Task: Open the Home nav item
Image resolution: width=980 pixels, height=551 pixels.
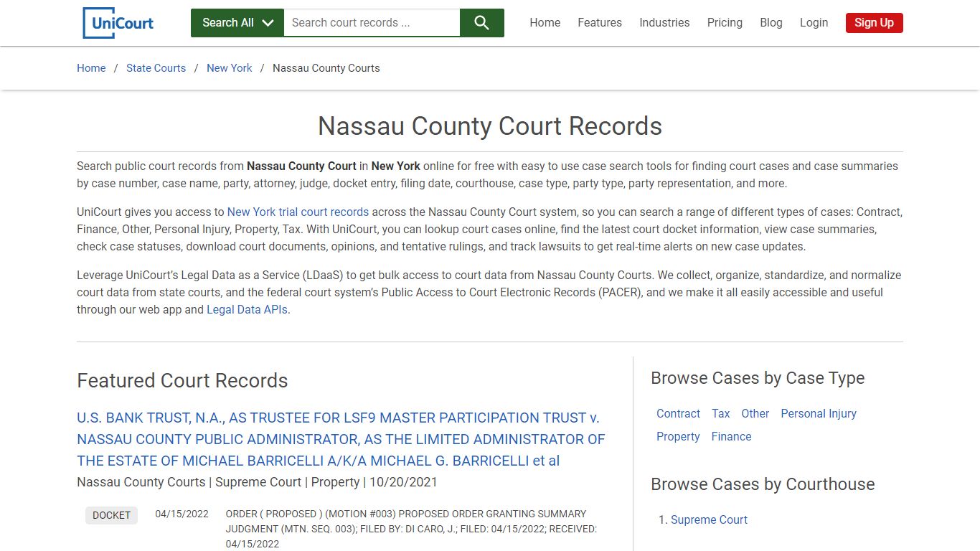Action: [x=545, y=23]
